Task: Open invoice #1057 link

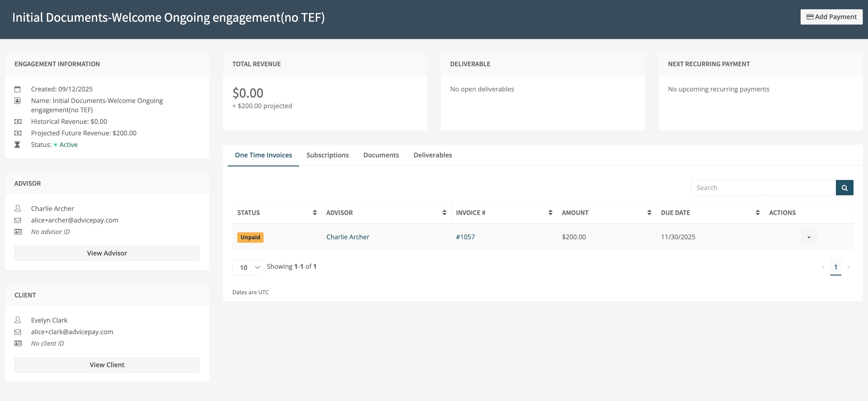Action: (465, 237)
